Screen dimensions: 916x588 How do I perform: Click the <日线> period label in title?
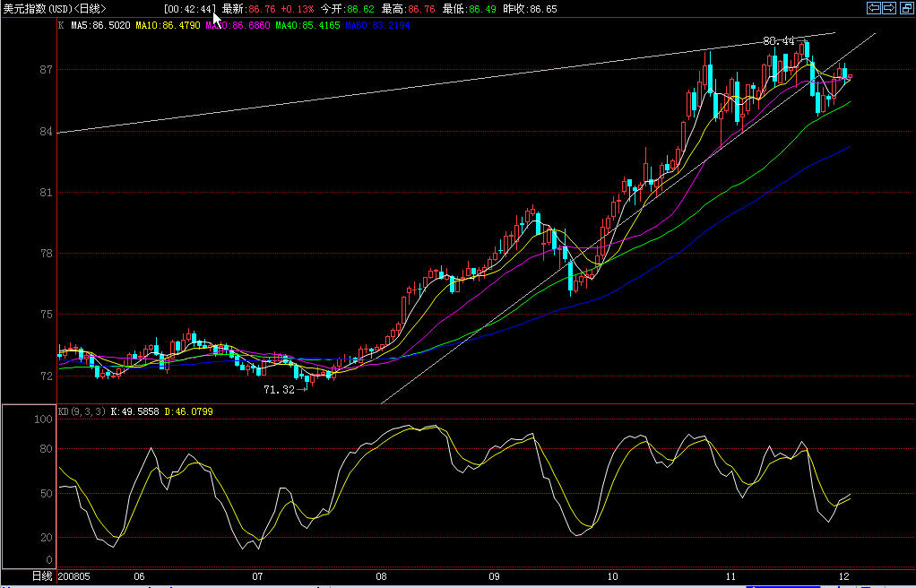coord(91,9)
